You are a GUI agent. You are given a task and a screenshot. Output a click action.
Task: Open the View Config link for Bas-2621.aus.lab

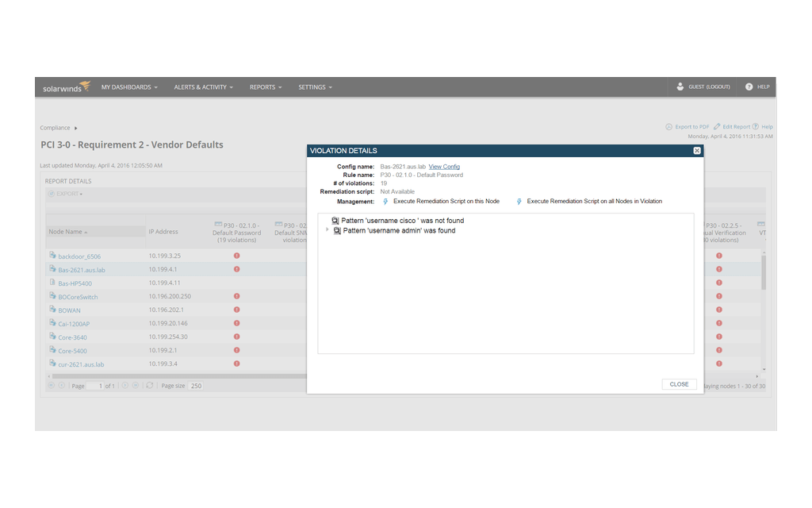coord(444,167)
